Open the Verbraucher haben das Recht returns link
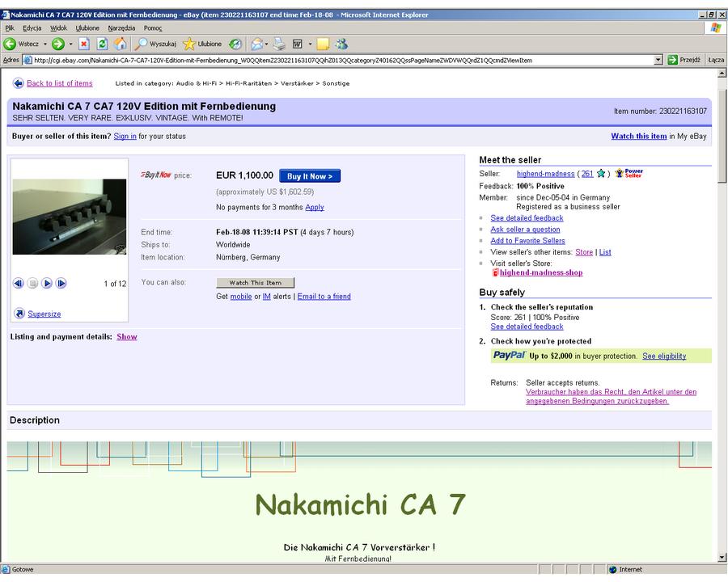 (x=611, y=396)
